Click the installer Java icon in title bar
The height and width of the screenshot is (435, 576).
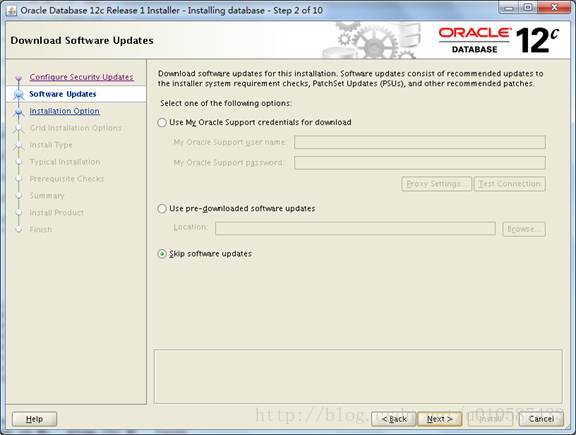(x=12, y=10)
